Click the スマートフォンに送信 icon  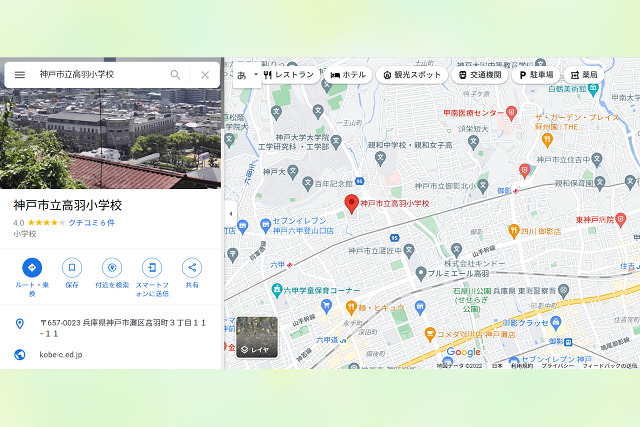pyautogui.click(x=152, y=268)
